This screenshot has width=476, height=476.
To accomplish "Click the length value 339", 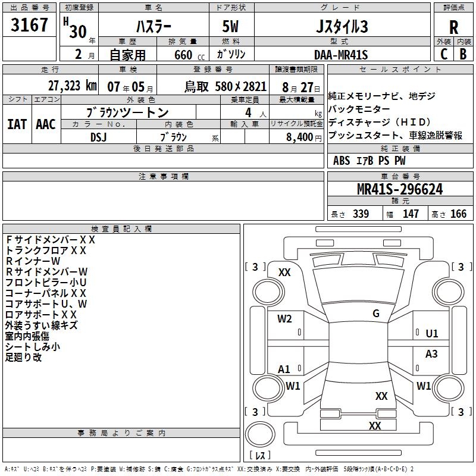I will 361,214.
